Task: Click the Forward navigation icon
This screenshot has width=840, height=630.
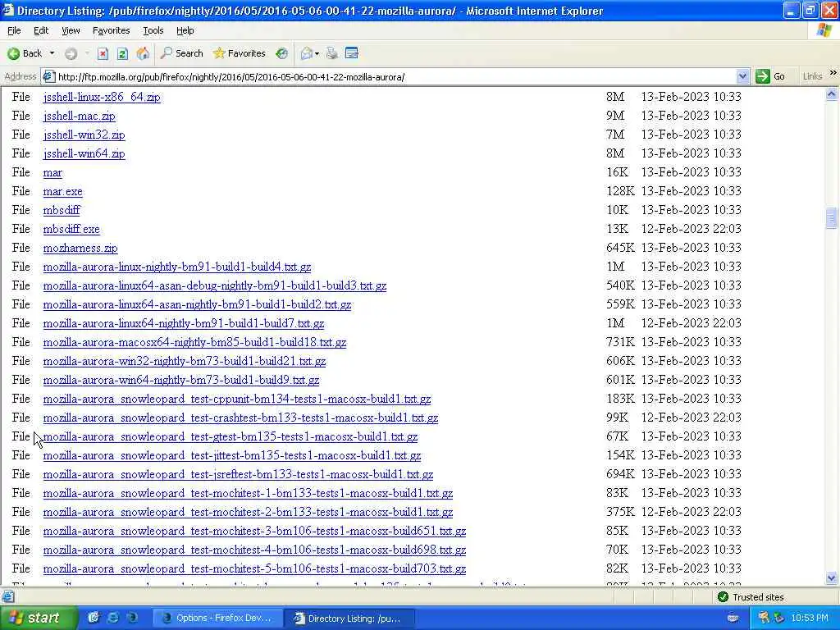Action: 71,53
